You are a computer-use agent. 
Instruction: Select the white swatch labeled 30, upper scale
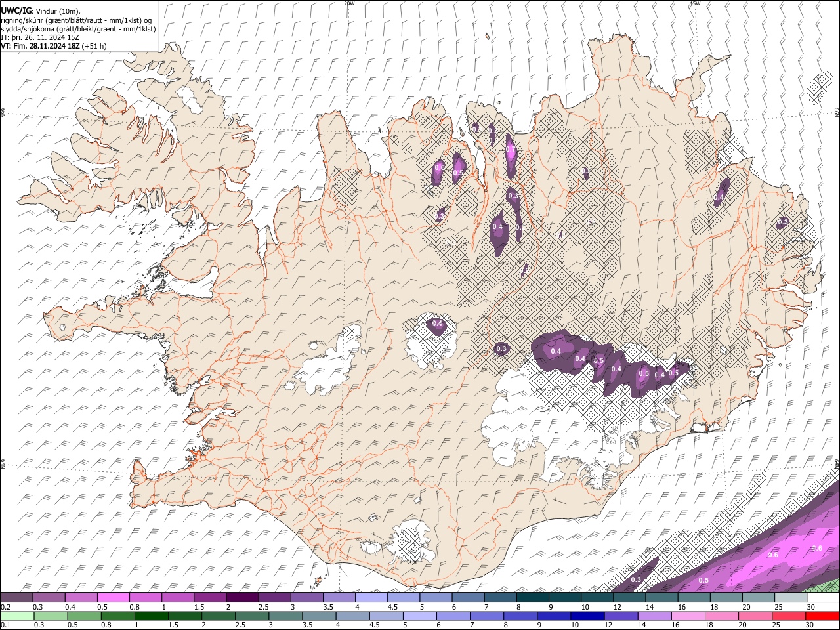(824, 598)
